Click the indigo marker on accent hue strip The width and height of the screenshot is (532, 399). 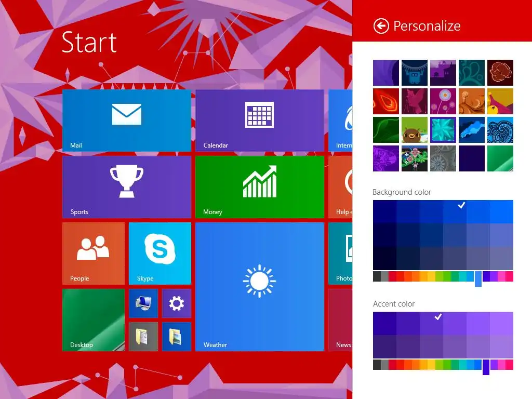[x=486, y=367]
